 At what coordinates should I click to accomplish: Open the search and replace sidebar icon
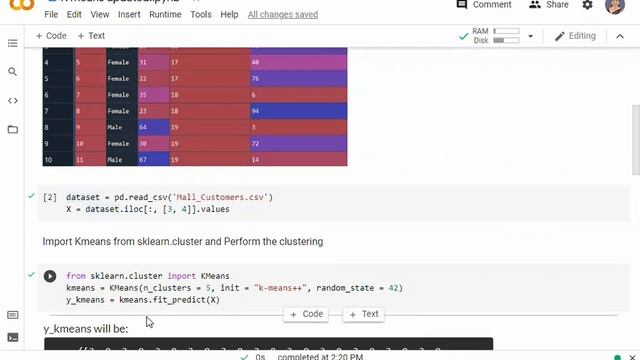13,72
